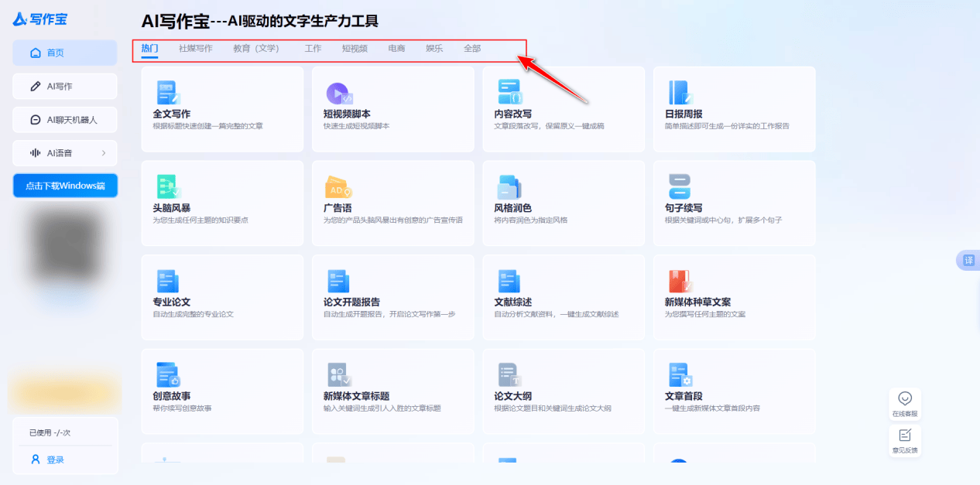
Task: Open AI写作 in the sidebar
Action: click(65, 87)
